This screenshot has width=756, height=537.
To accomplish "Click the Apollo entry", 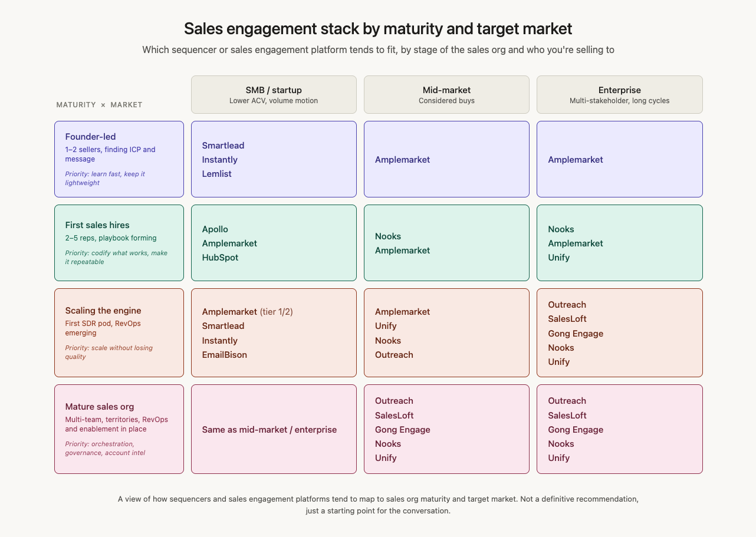I will (x=215, y=229).
